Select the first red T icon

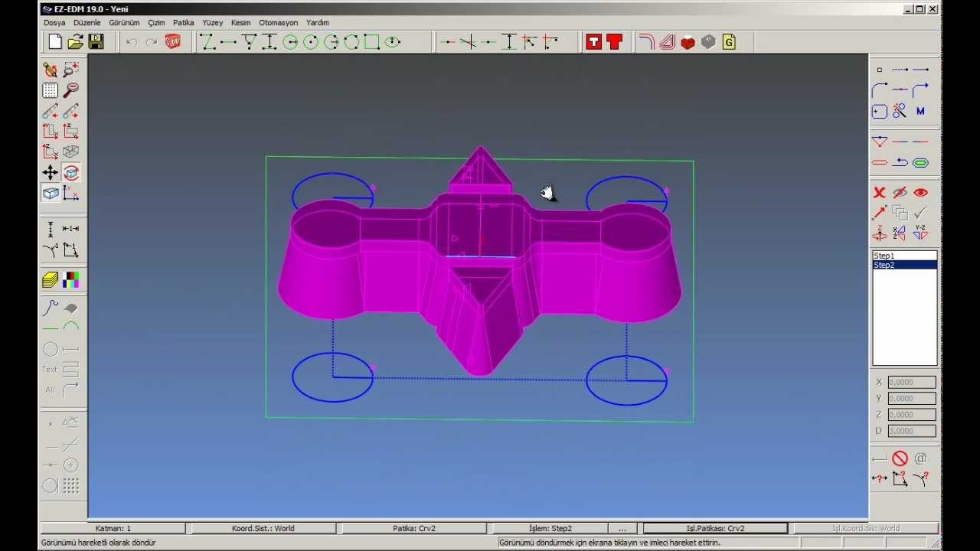click(x=593, y=42)
